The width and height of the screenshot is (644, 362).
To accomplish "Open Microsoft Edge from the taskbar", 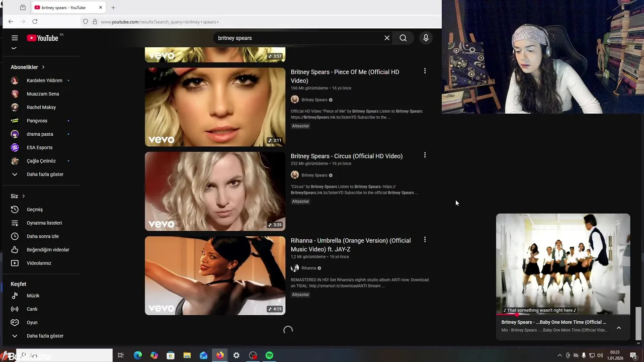I will [137, 355].
